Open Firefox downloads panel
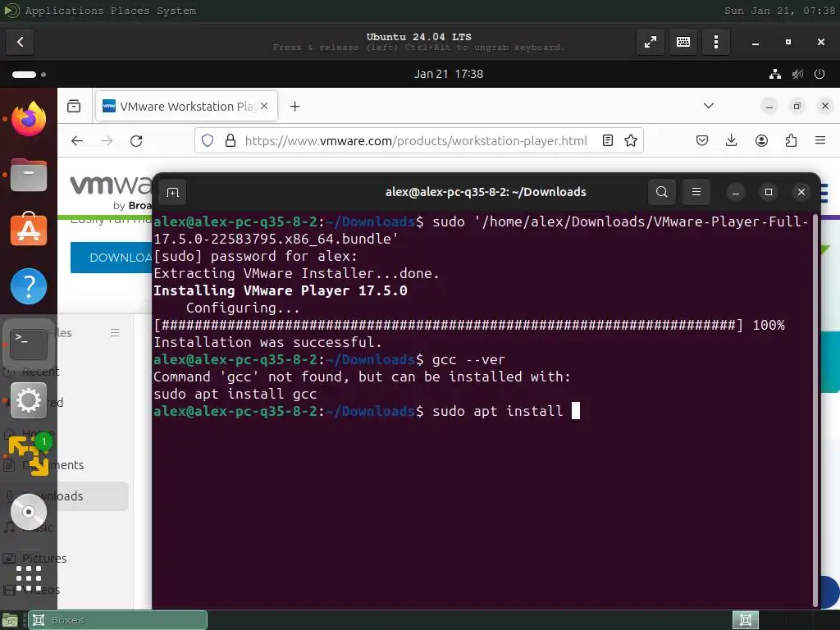840x630 pixels. 731,140
